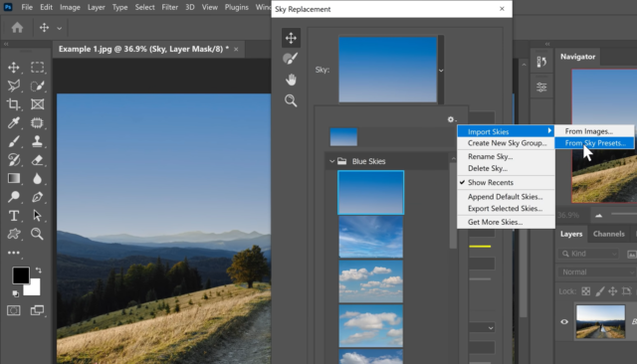Select the Zoom tool in left toolbar
The image size is (637, 364).
pyautogui.click(x=37, y=234)
